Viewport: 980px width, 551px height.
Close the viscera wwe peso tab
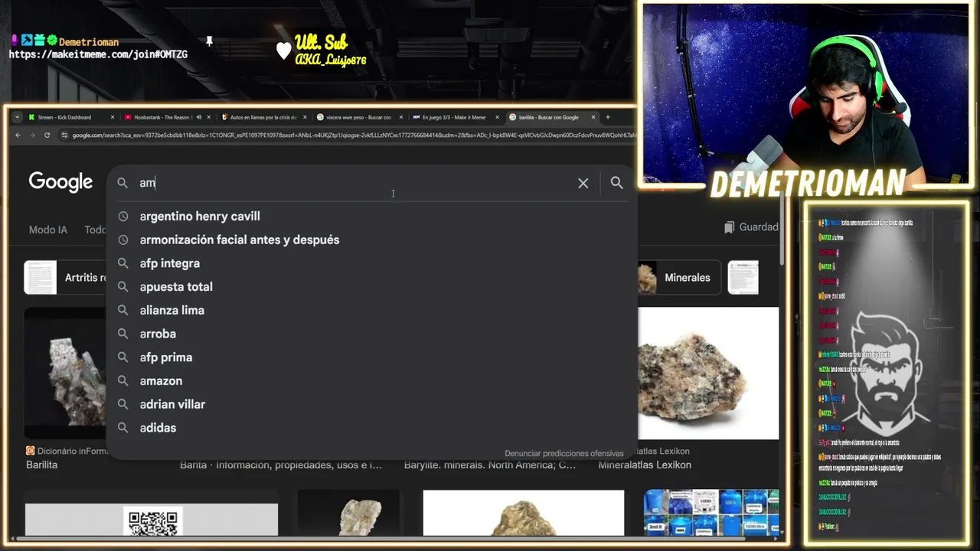401,117
